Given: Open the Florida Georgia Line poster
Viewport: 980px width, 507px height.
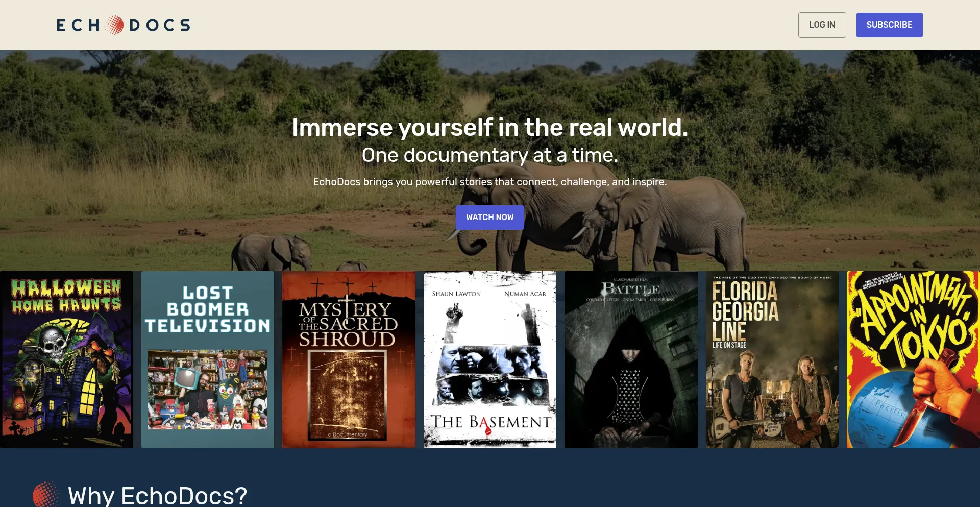Looking at the screenshot, I should (772, 359).
